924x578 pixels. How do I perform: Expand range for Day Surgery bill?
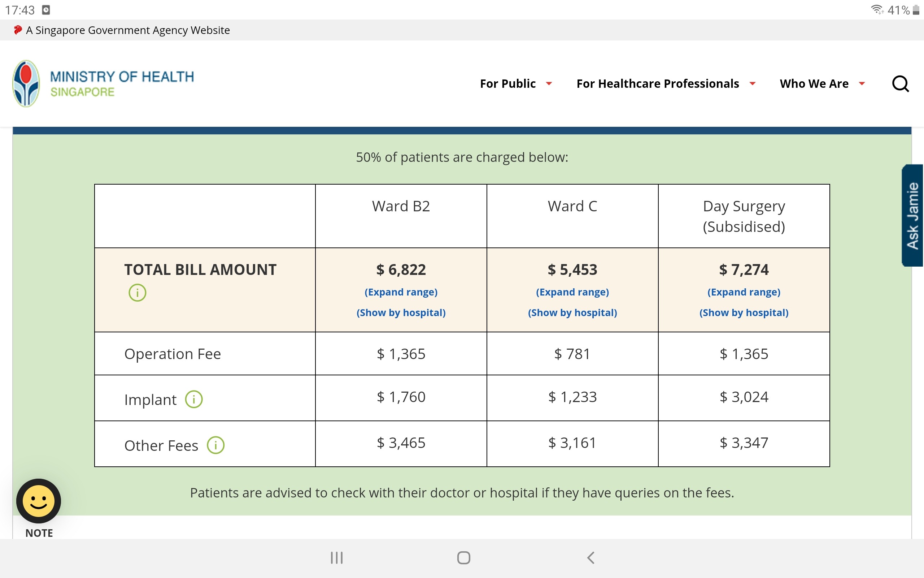pyautogui.click(x=744, y=292)
